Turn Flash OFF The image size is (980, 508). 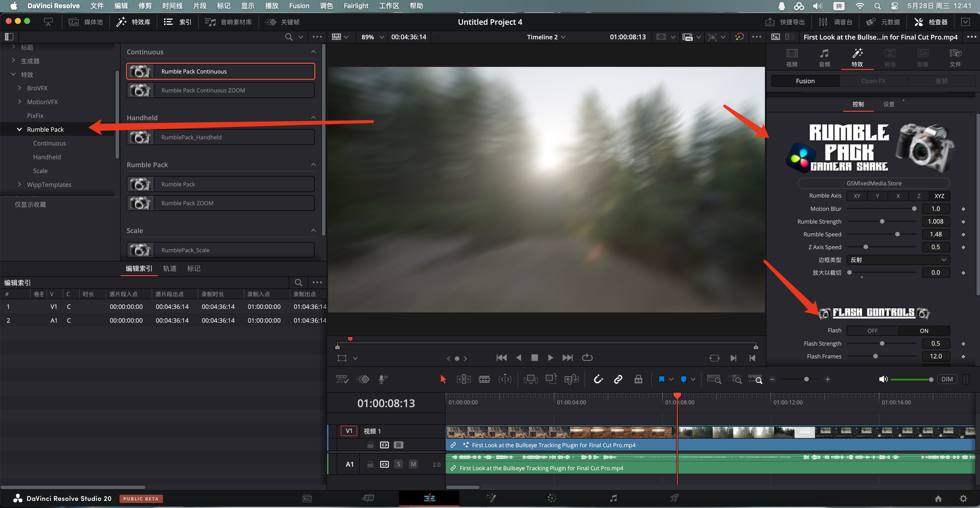point(872,331)
